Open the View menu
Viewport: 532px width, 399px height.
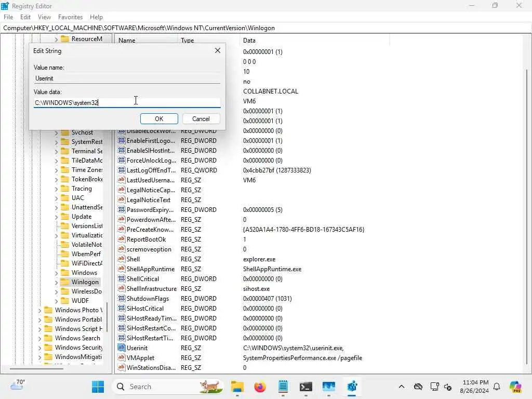[x=45, y=17]
